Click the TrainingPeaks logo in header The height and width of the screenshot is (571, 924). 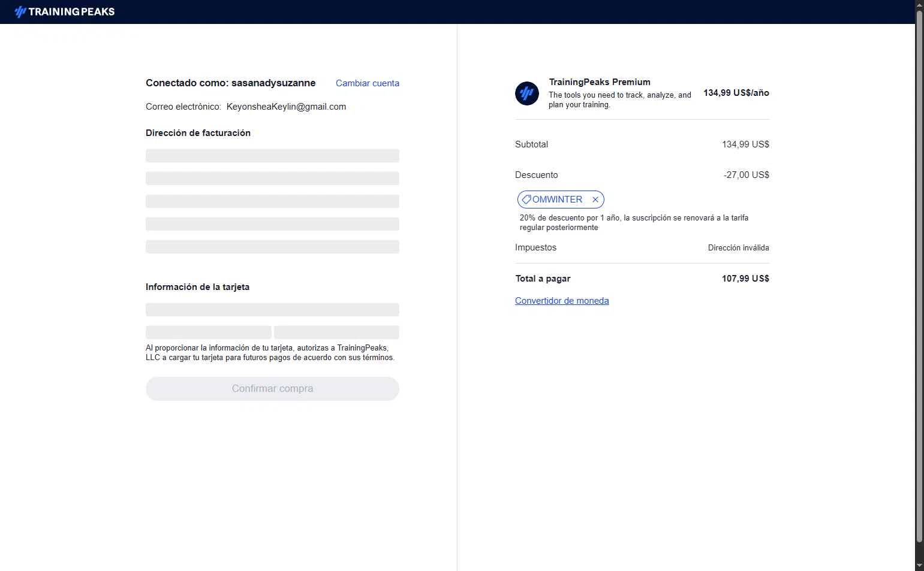point(64,11)
